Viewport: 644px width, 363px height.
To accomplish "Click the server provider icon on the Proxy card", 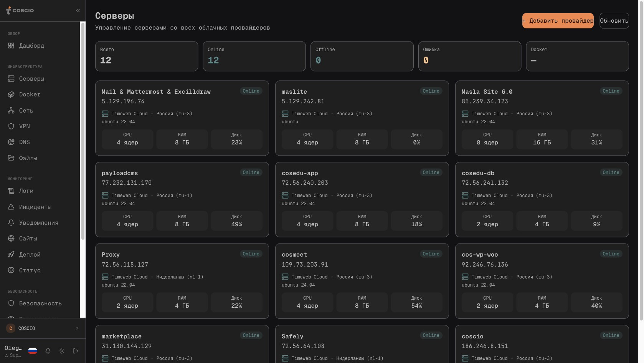I will pos(105,277).
